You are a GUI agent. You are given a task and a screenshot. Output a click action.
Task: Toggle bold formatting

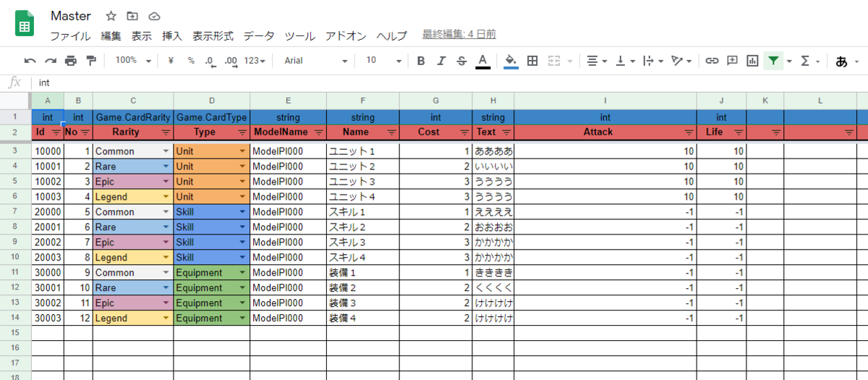pyautogui.click(x=421, y=61)
